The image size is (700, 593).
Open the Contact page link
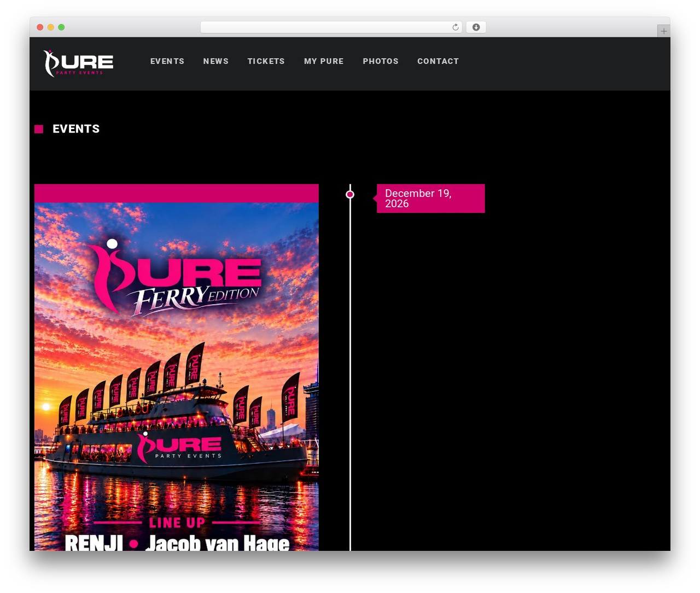pyautogui.click(x=438, y=61)
